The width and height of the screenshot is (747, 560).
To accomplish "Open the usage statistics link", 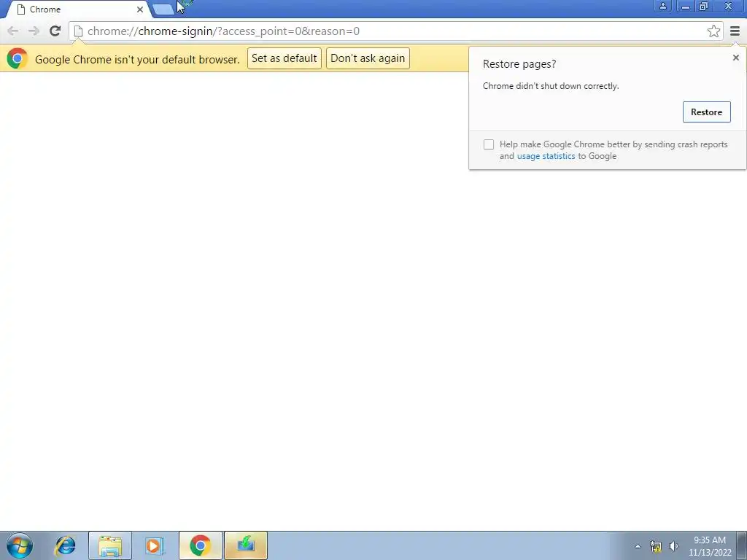I will click(x=546, y=156).
